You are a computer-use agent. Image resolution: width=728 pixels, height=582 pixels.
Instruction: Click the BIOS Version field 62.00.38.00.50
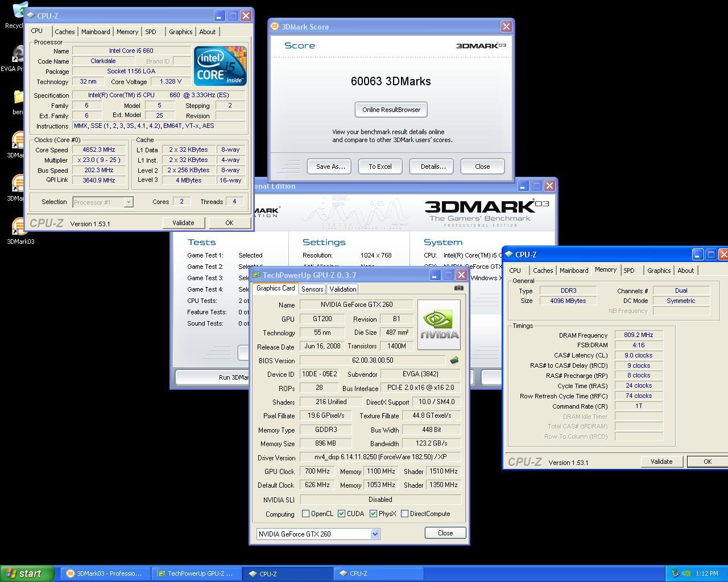[373, 360]
